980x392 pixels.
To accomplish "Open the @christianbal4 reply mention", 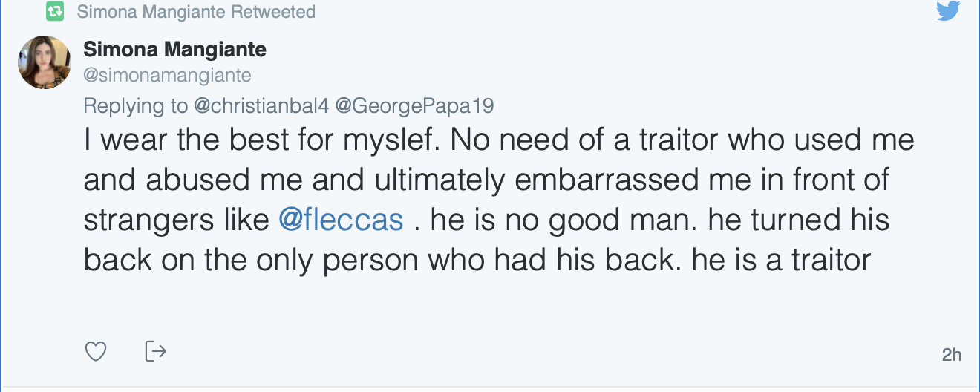I will point(261,105).
